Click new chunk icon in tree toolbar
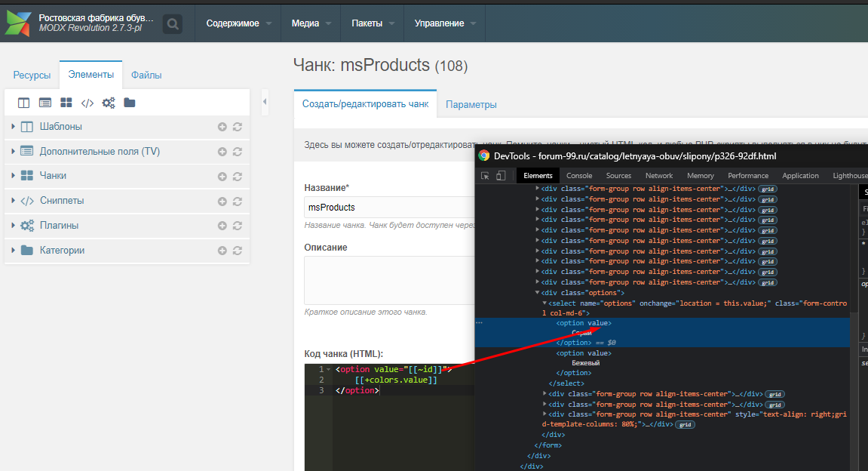 tap(66, 103)
